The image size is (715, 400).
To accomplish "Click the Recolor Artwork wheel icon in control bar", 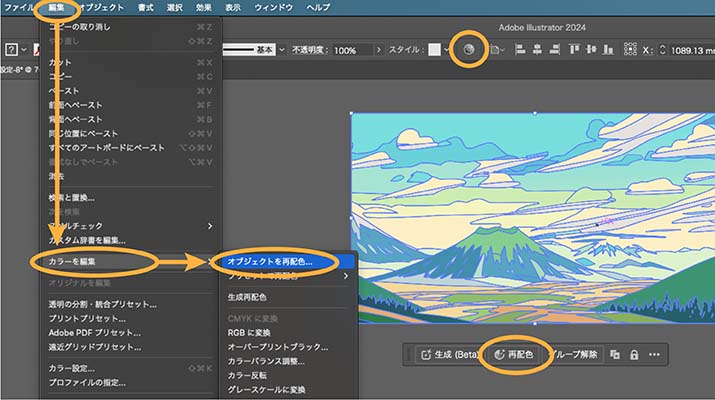I will coord(469,49).
